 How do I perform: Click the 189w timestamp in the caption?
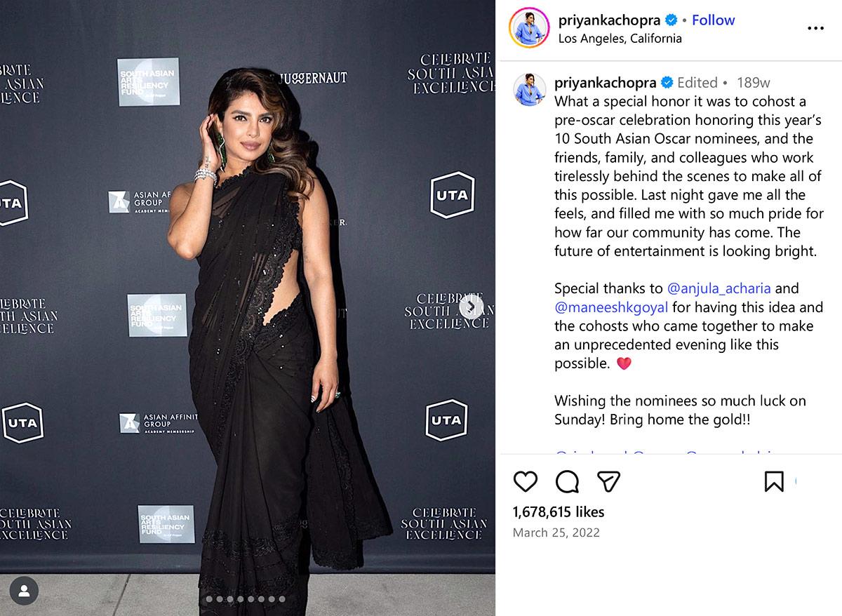point(753,82)
